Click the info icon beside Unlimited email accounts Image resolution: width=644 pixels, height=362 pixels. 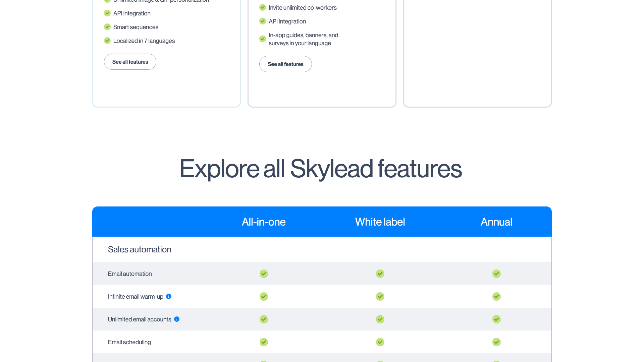tap(177, 319)
